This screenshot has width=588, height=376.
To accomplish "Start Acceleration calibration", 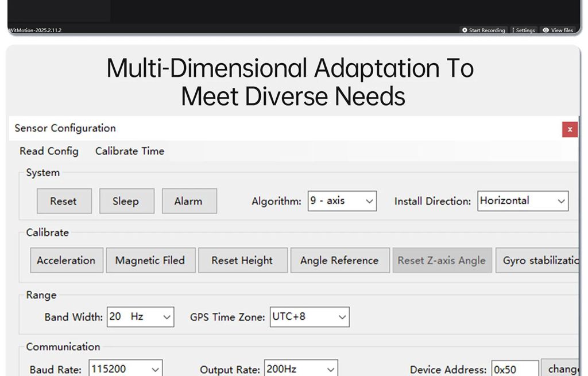I will click(66, 260).
